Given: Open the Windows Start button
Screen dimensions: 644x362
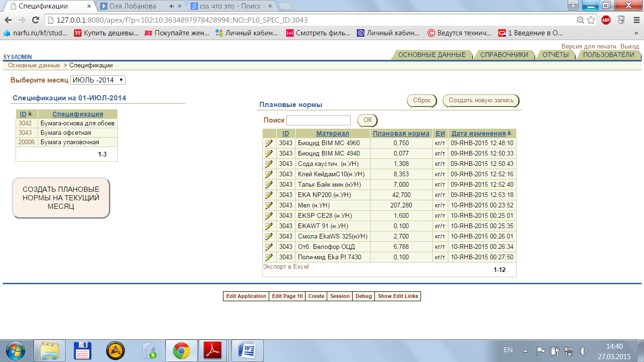Looking at the screenshot, I should coord(17,350).
